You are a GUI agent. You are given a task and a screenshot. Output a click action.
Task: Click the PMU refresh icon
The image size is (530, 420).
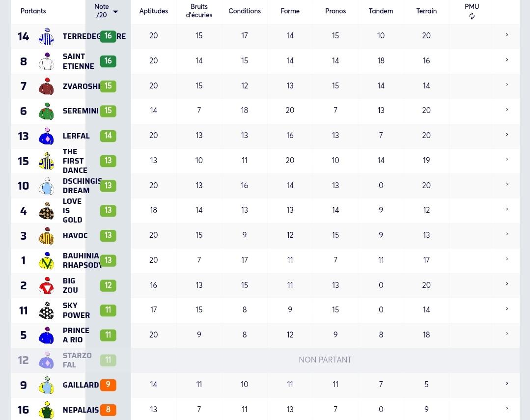point(472,16)
